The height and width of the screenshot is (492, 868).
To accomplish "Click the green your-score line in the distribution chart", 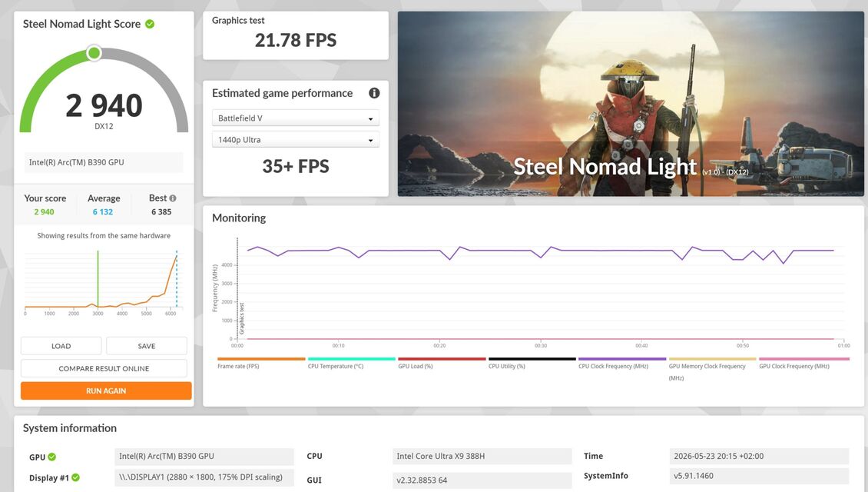I will coord(98,279).
